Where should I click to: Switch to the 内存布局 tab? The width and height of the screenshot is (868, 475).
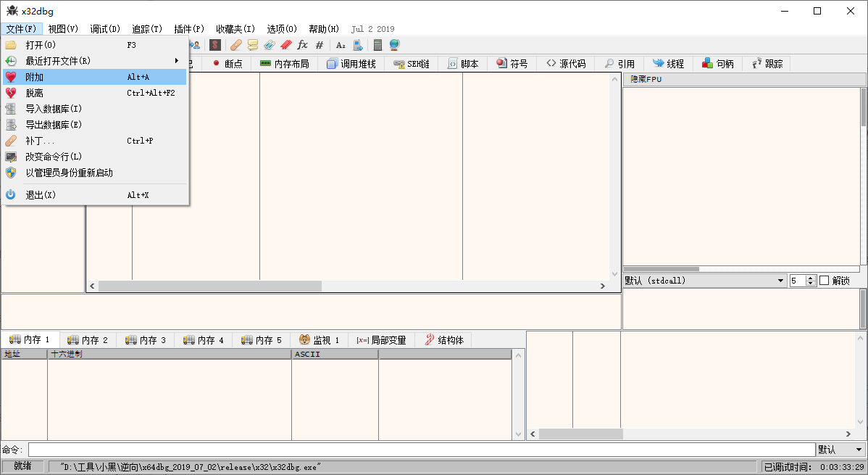click(285, 64)
